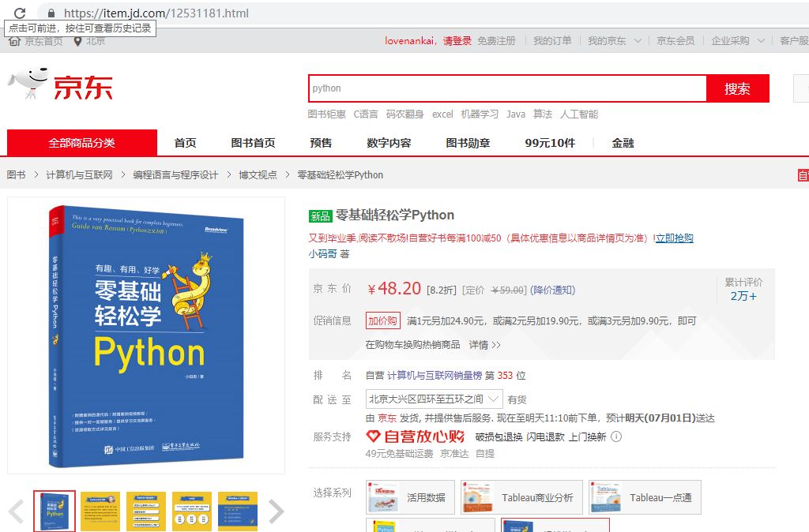809x532 pixels.
Task: Open the 金融 nav tab
Action: 623,143
